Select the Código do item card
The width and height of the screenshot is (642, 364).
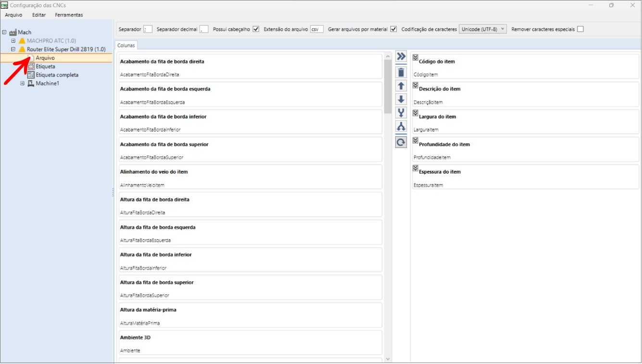(525, 67)
